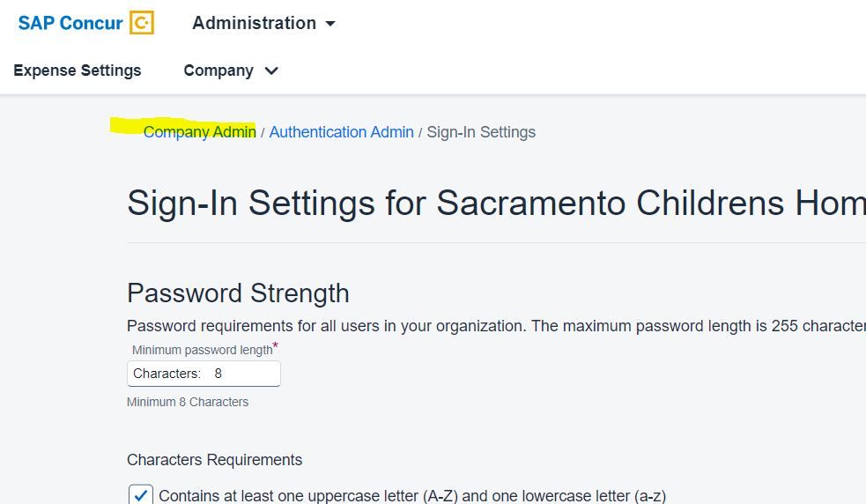
Task: Expand the Administration dropdown caret
Action: (x=330, y=24)
